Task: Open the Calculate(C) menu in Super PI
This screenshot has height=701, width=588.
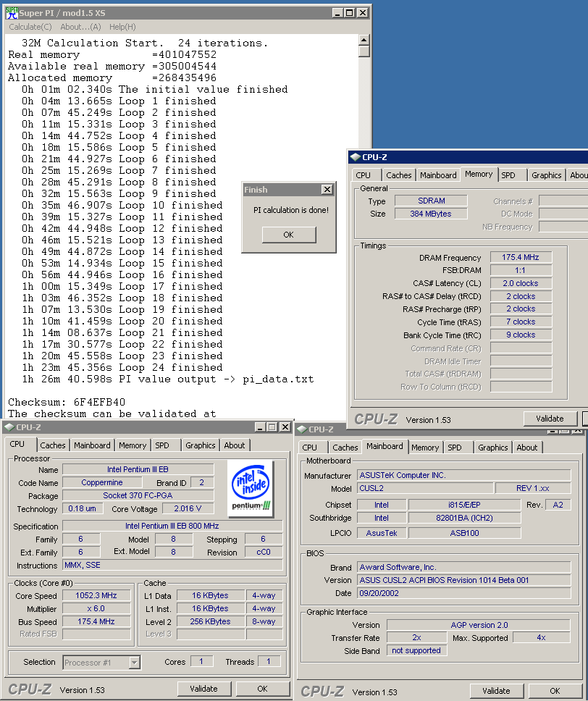Action: pyautogui.click(x=30, y=27)
